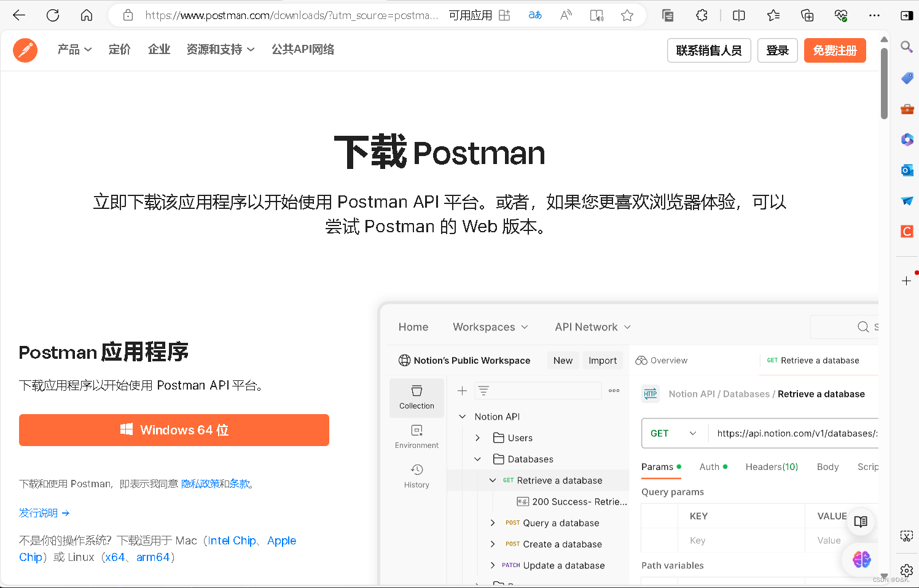919x588 pixels.
Task: Open the 公共API网络 menu item
Action: [302, 50]
